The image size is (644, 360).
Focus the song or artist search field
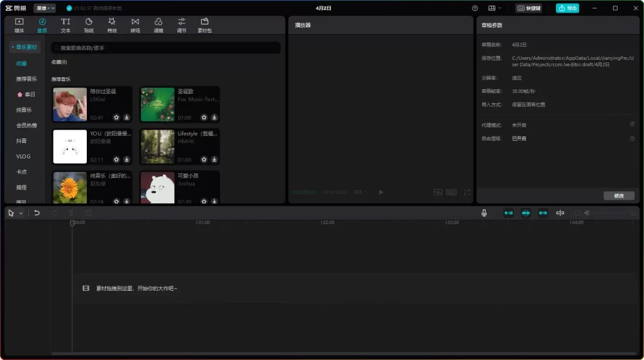coord(166,48)
